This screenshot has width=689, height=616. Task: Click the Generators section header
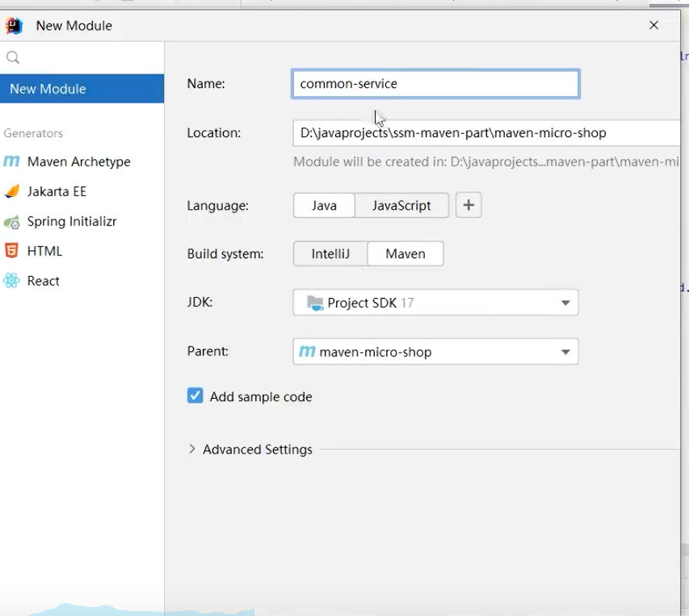pos(33,133)
